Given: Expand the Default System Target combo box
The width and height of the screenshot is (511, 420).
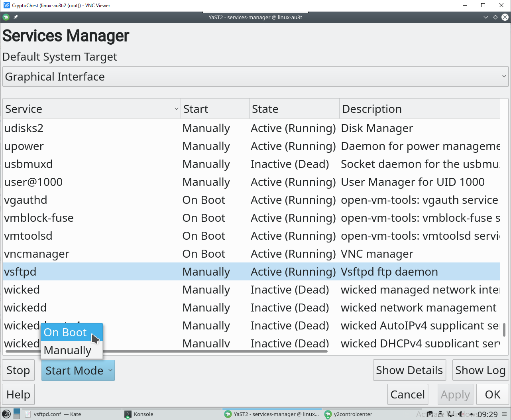Looking at the screenshot, I should click(x=255, y=77).
